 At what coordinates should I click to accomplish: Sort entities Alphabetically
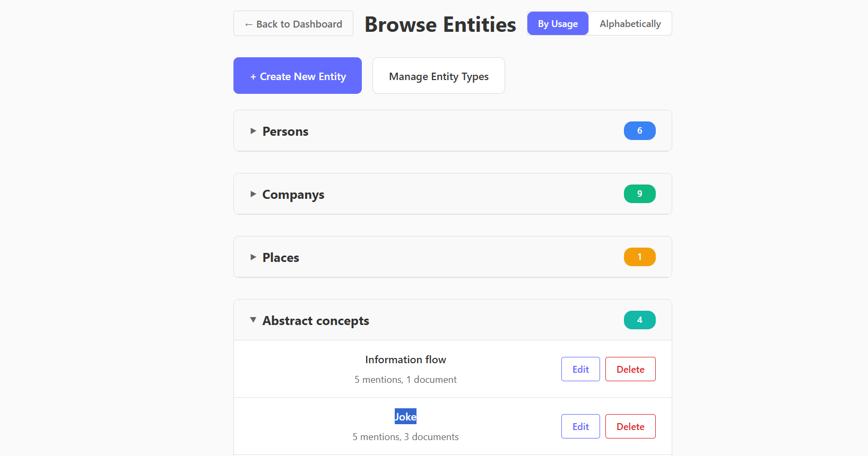pyautogui.click(x=630, y=24)
